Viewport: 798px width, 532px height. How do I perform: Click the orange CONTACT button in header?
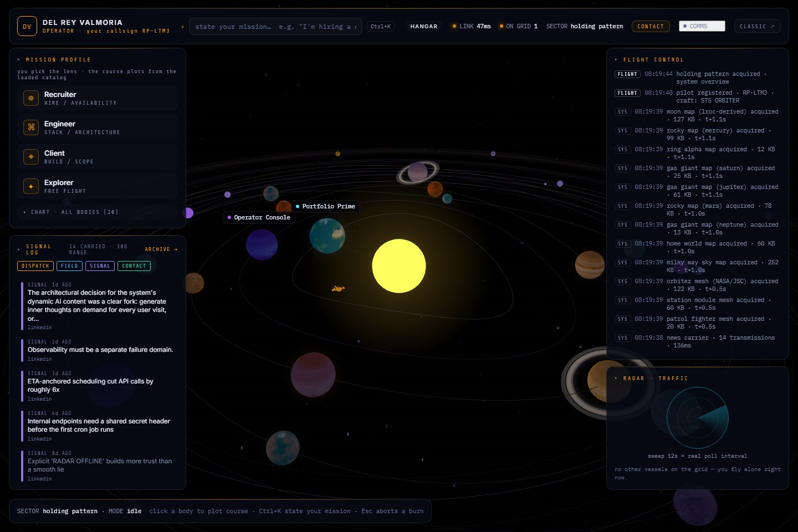pyautogui.click(x=651, y=26)
